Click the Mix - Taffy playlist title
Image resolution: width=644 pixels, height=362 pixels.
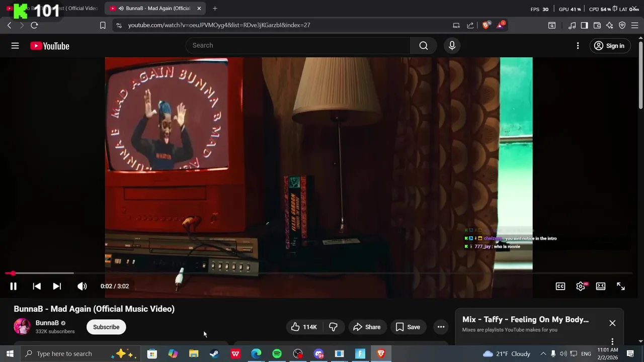(525, 320)
